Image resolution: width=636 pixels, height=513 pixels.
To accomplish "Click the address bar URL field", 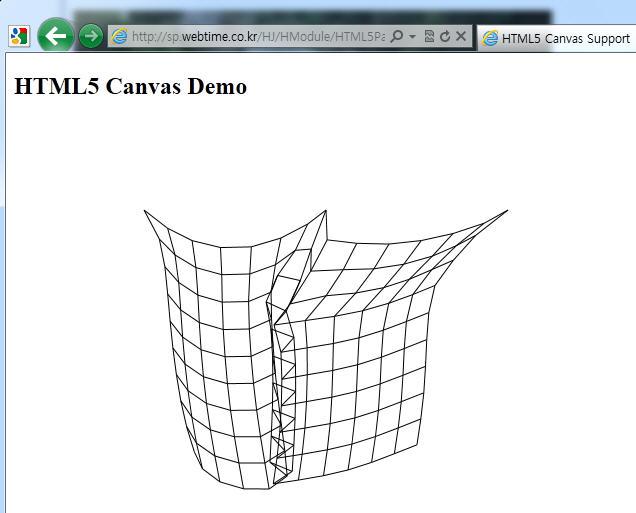I will (x=258, y=36).
